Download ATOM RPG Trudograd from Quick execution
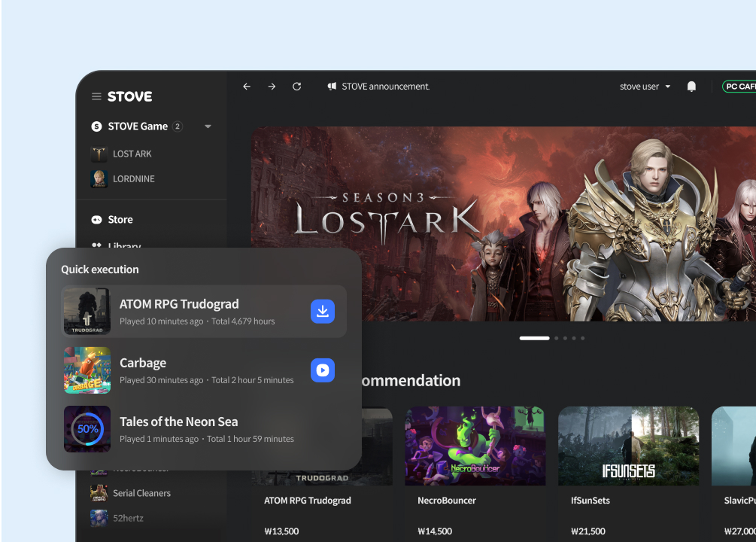 coord(323,312)
